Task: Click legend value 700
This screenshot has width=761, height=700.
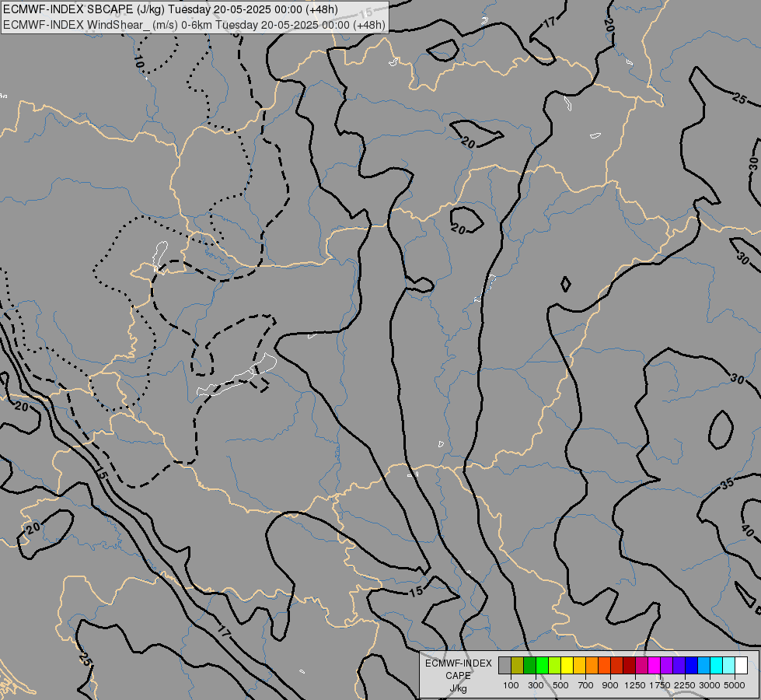Action: (586, 685)
